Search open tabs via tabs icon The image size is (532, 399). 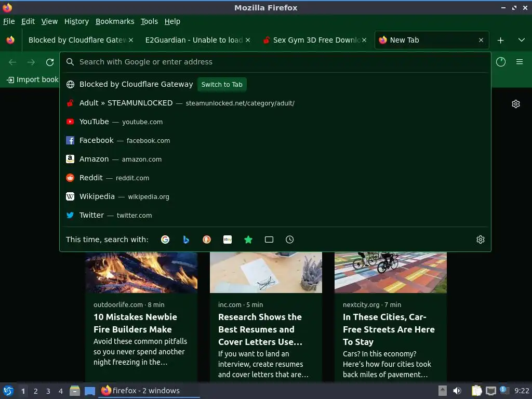[x=269, y=240]
